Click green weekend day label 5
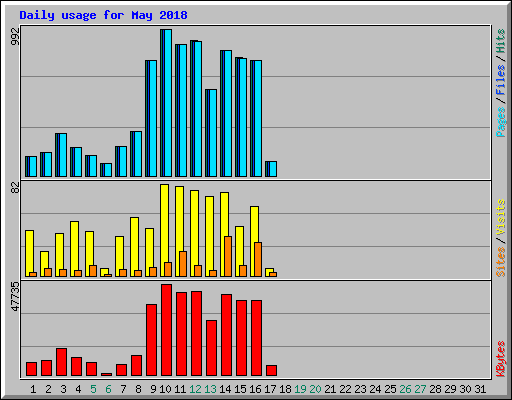 point(93,389)
